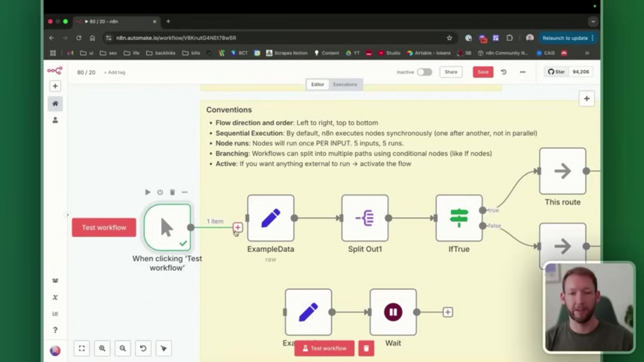Image resolution: width=644 pixels, height=362 pixels.
Task: Expand the collapsed left sidebar chevron
Action: [67, 215]
